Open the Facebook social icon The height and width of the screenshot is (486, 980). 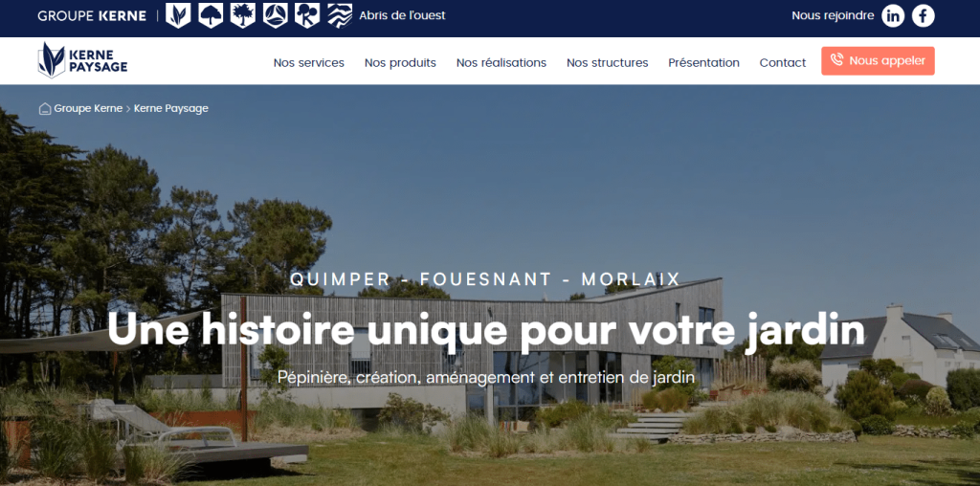pyautogui.click(x=923, y=15)
